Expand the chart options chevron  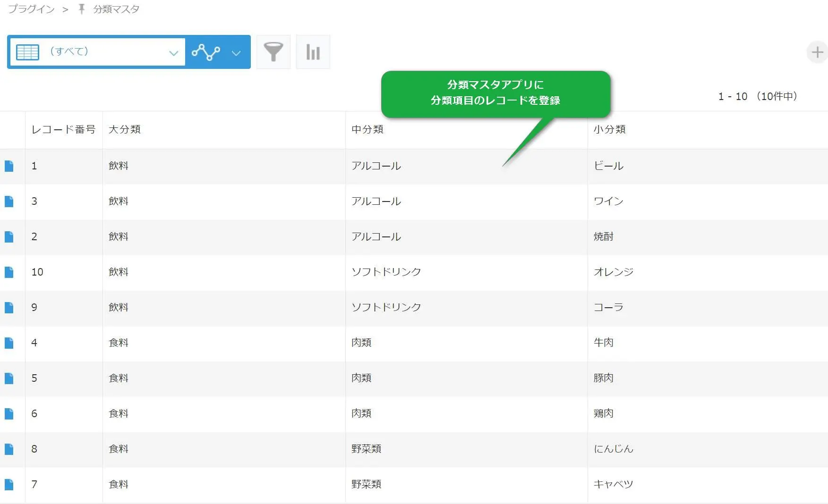tap(236, 53)
